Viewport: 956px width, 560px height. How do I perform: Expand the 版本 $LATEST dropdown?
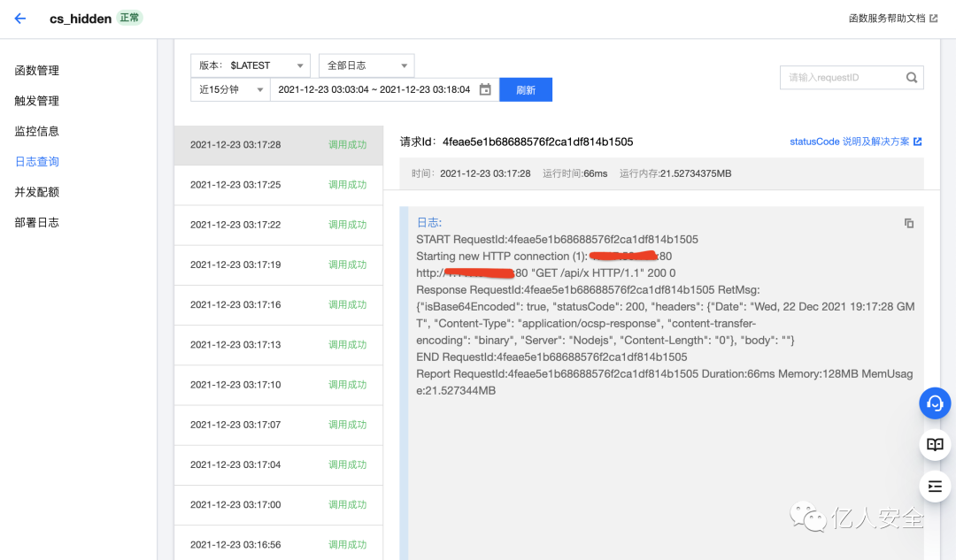[251, 65]
